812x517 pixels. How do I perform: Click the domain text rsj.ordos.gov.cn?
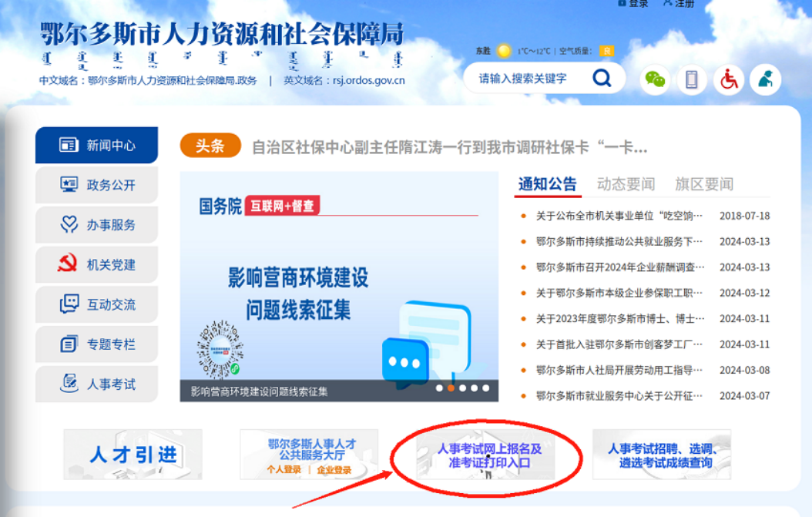click(369, 80)
